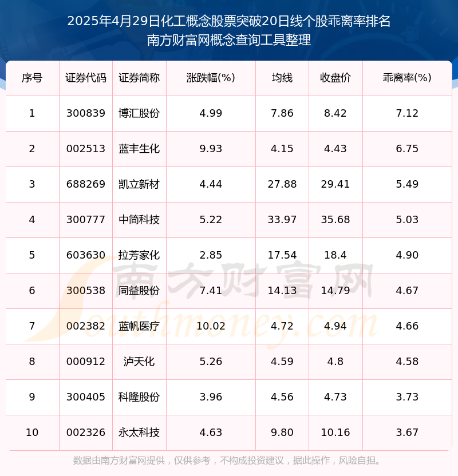Select stock name 永太科技
This screenshot has width=458, height=476.
tap(139, 433)
